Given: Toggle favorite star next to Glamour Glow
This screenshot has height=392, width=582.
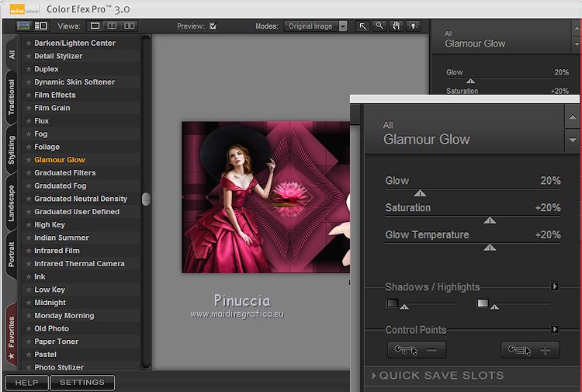Looking at the screenshot, I should [29, 160].
